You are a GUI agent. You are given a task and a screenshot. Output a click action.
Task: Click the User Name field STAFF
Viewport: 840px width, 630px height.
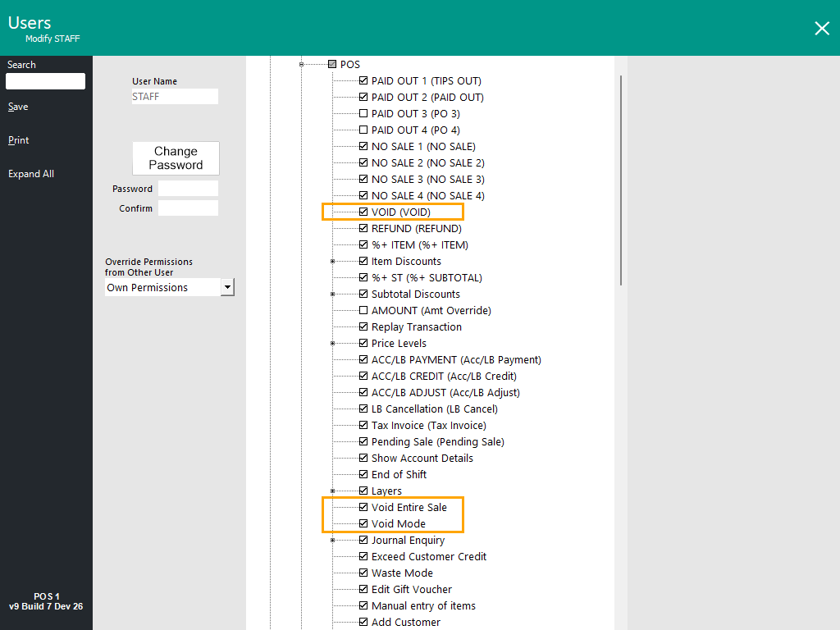(176, 97)
